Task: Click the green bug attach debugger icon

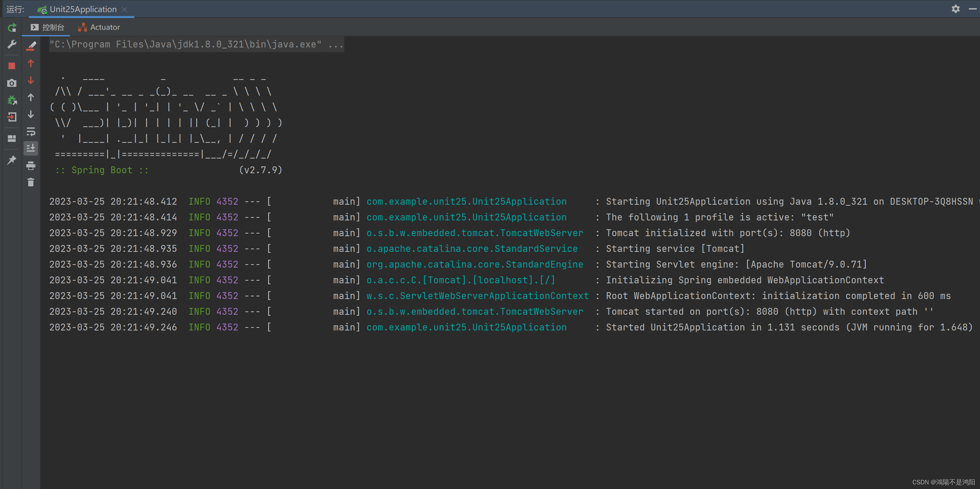Action: click(12, 100)
